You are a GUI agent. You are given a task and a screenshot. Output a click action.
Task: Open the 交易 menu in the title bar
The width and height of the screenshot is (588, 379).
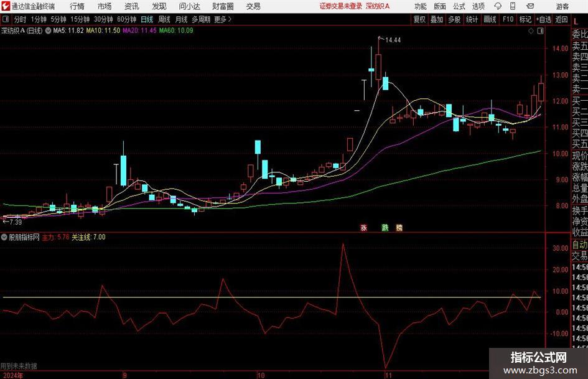point(253,6)
